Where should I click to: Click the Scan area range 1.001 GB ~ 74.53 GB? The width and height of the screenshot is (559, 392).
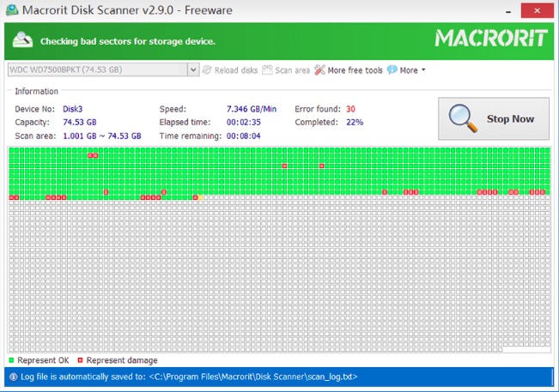[x=102, y=136]
